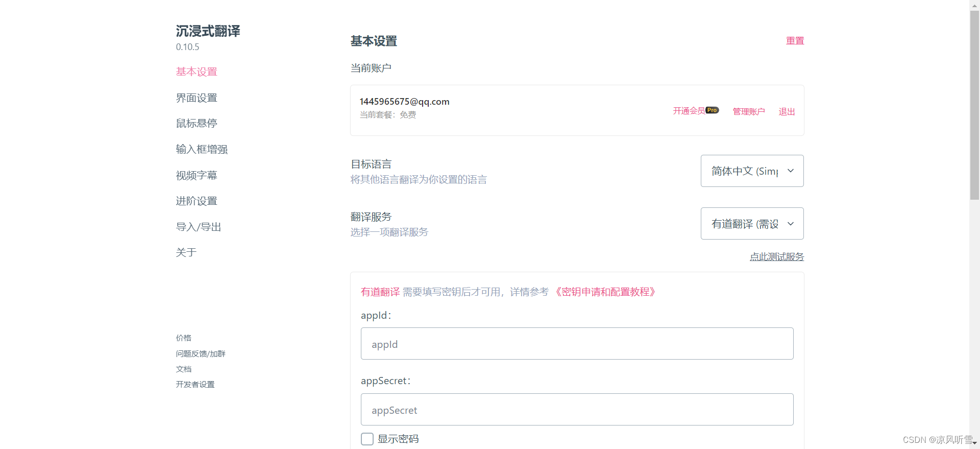Screen dimensions: 980x449
Task: Open 开发者设置 link
Action: click(195, 385)
